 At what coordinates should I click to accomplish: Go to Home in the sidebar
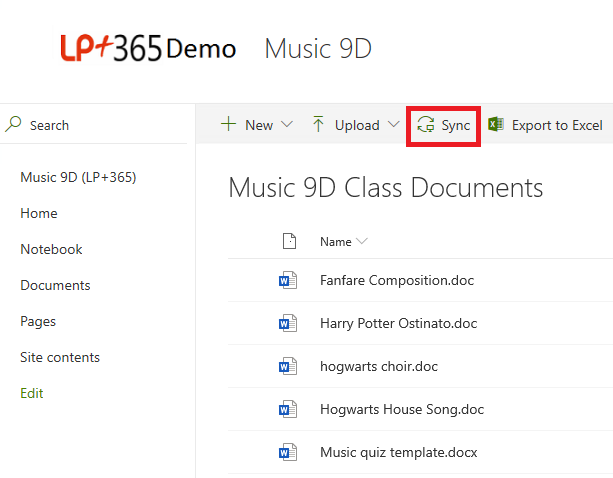(39, 213)
